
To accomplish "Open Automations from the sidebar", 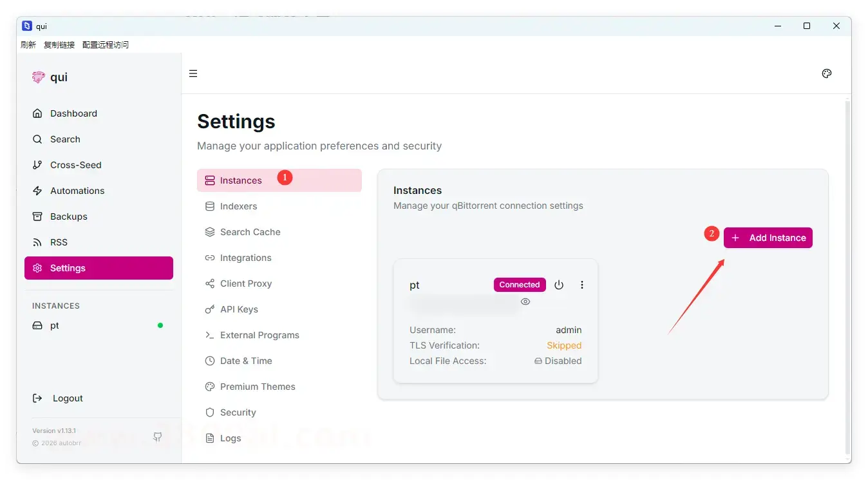I will [x=77, y=191].
